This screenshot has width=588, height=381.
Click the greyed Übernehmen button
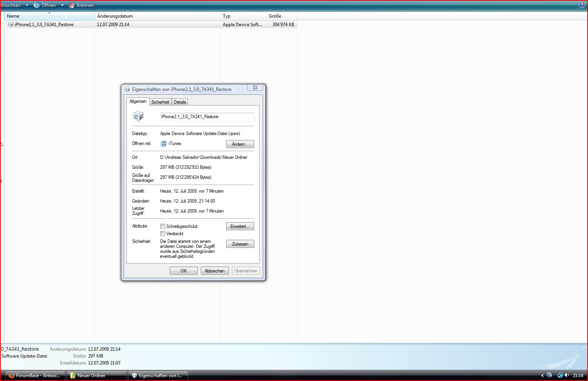point(246,271)
